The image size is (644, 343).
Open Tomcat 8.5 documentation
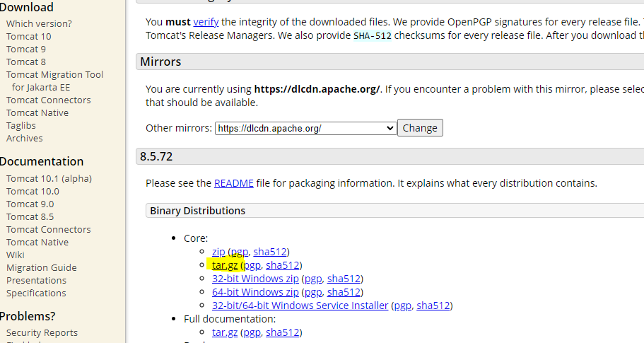pos(30,217)
